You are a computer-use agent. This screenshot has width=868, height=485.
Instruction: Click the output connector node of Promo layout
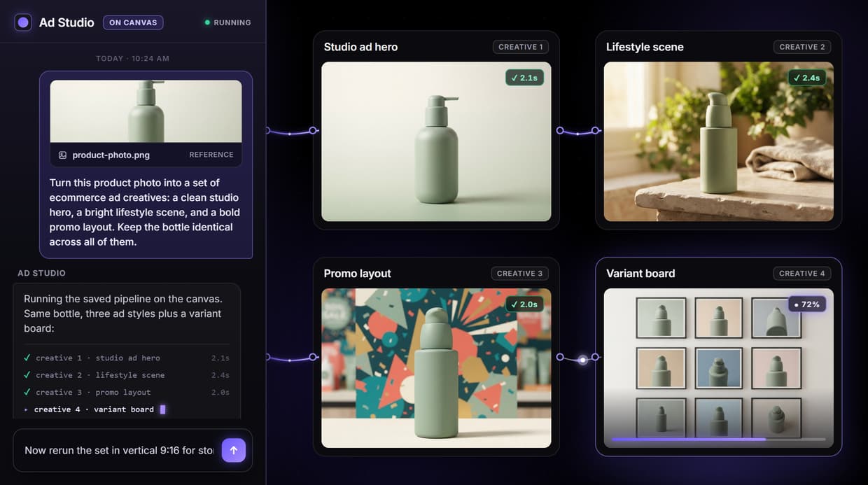(x=560, y=357)
